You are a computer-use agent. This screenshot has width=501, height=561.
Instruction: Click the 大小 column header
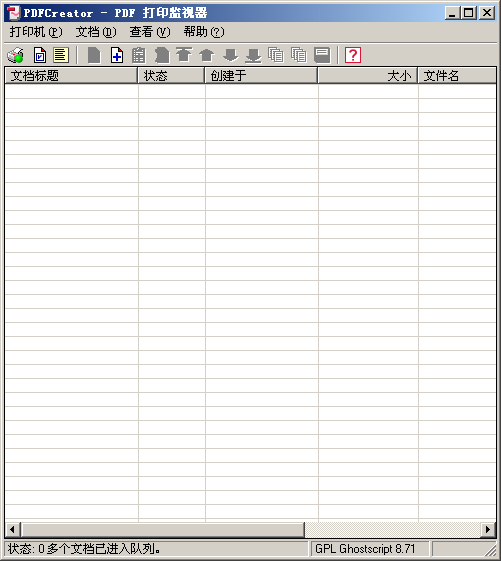[x=368, y=75]
